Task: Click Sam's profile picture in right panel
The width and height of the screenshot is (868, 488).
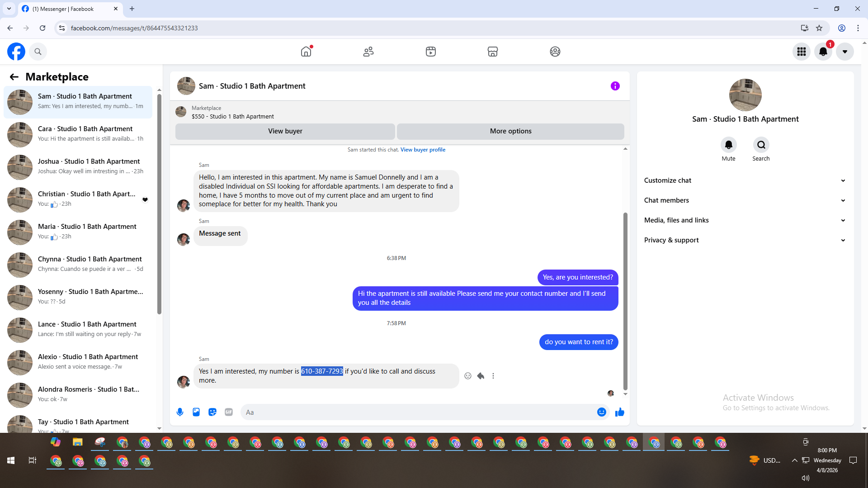Action: point(745,95)
